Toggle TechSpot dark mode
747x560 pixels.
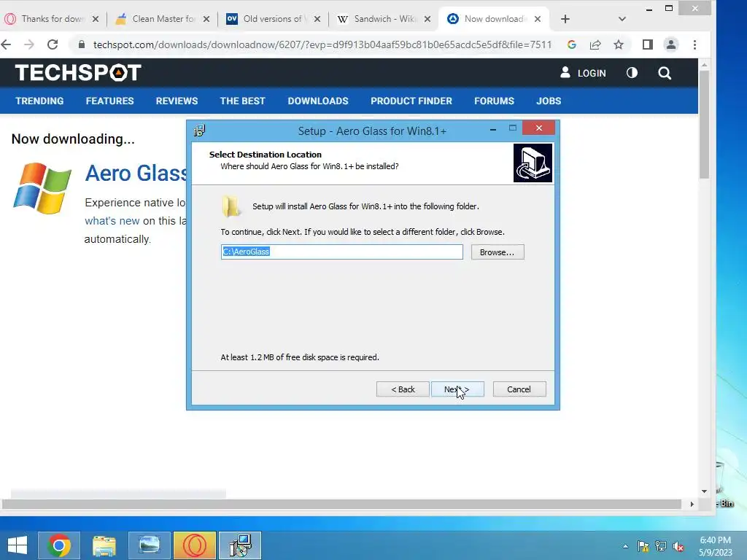pyautogui.click(x=632, y=73)
